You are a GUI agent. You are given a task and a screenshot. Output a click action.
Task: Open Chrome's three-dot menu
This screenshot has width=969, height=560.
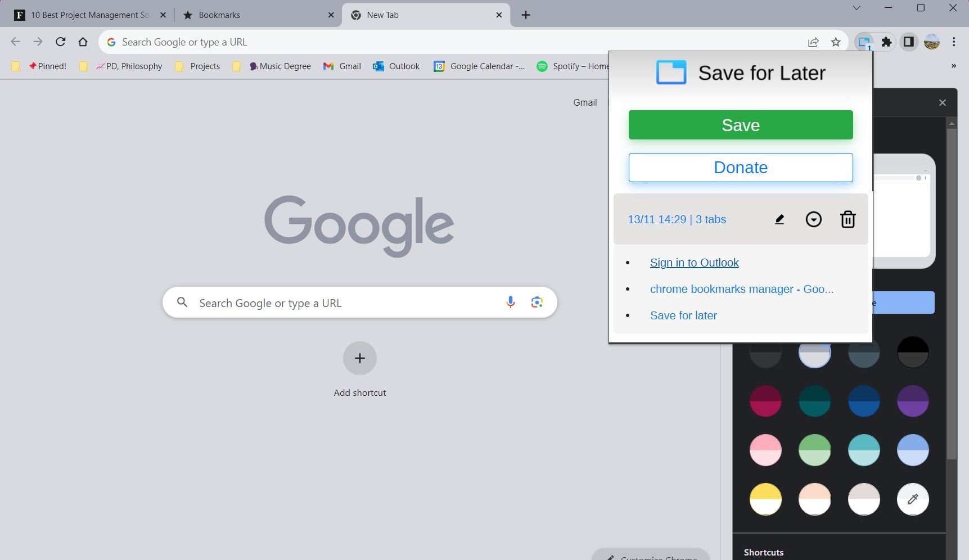click(954, 42)
